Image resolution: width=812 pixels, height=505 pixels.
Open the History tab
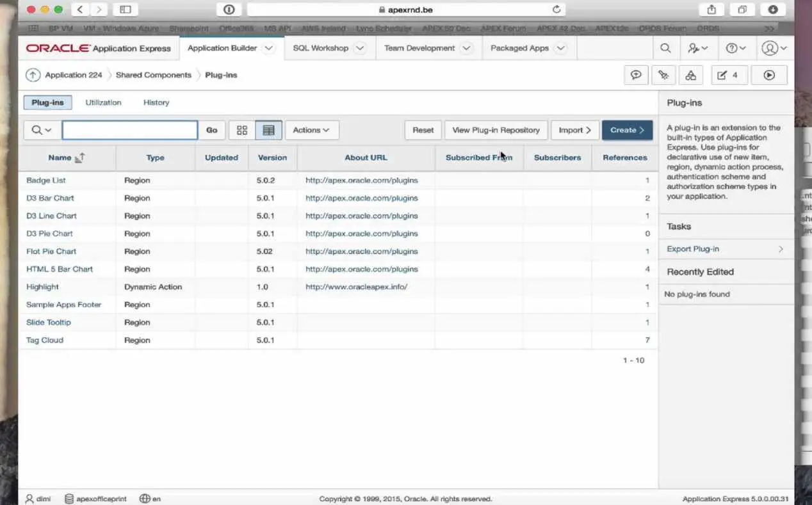[156, 102]
